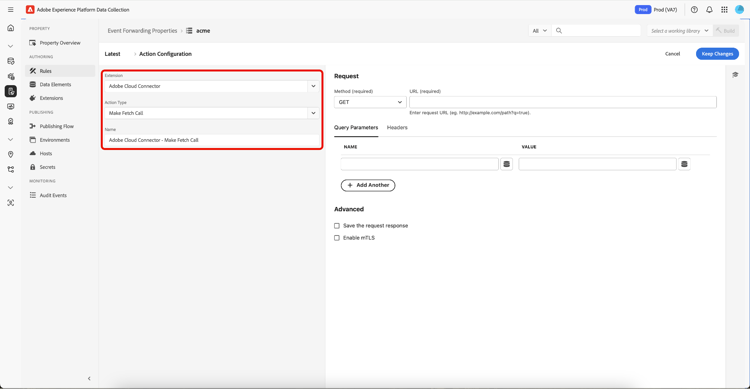
Task: Open Property Overview in sidebar
Action: coord(60,43)
